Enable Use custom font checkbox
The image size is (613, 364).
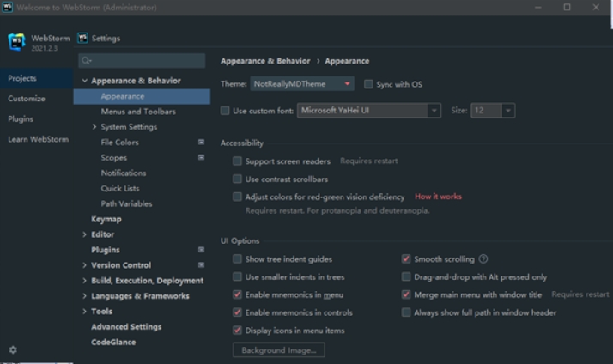pos(225,111)
